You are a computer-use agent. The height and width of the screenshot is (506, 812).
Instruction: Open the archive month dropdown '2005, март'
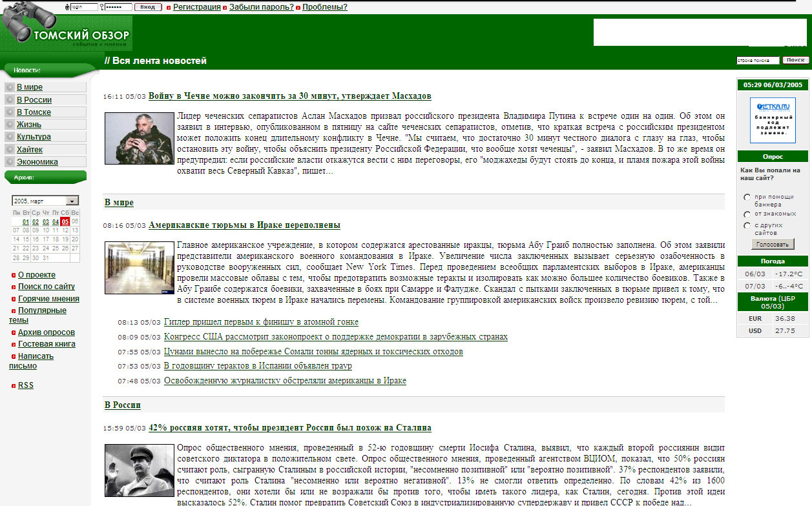click(x=45, y=201)
